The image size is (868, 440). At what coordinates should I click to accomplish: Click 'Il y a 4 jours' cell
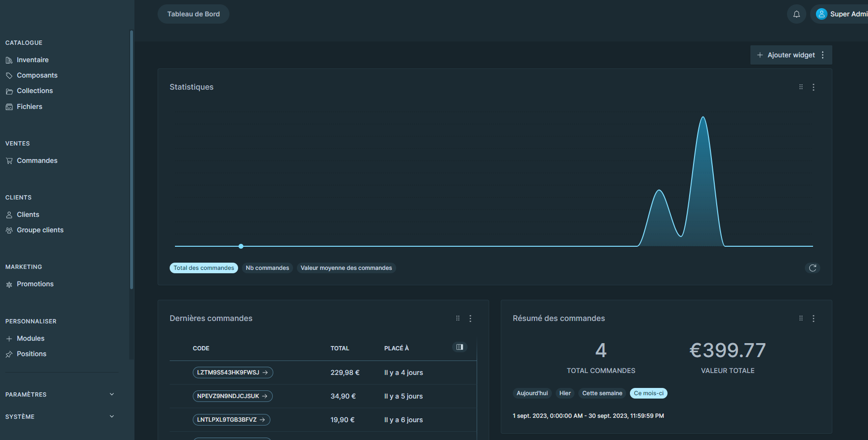[x=403, y=373]
